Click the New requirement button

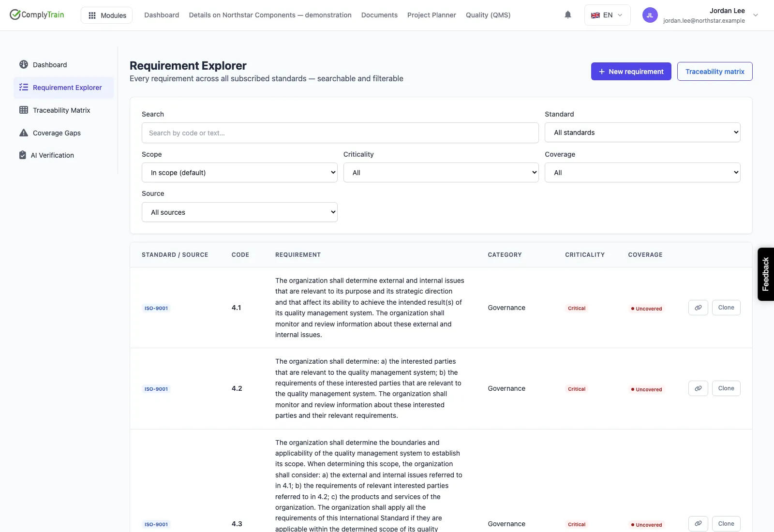[631, 72]
